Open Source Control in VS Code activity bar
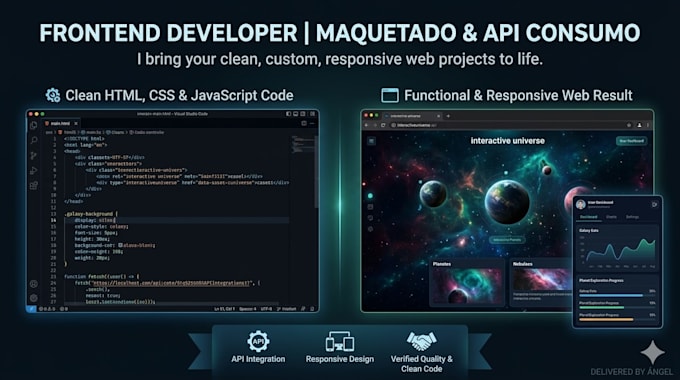680x380 pixels. tap(34, 155)
